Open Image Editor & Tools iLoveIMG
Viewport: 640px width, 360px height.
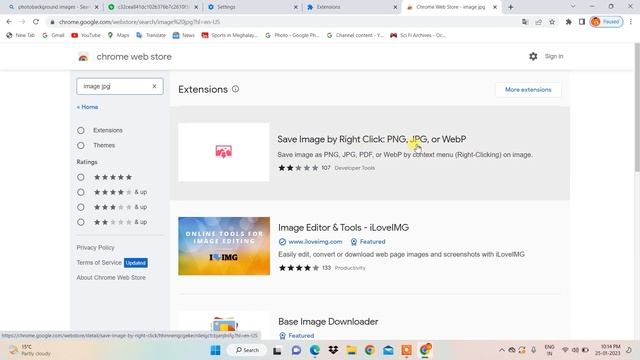[x=343, y=227]
